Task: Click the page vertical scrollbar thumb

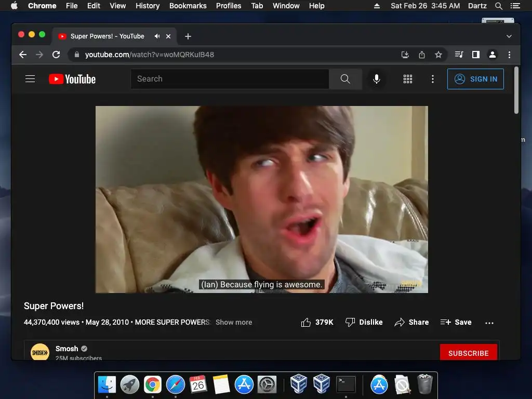Action: [516, 90]
